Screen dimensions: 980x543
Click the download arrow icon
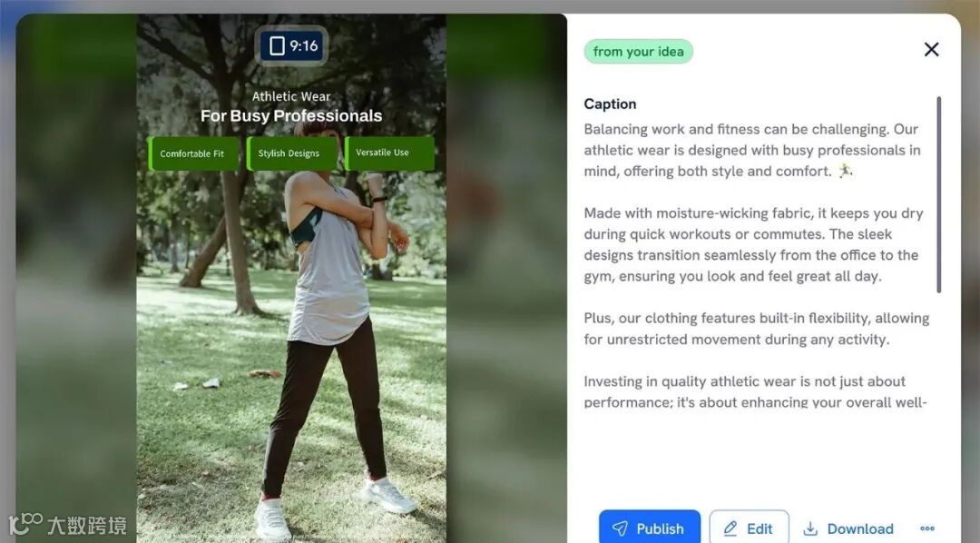point(810,528)
